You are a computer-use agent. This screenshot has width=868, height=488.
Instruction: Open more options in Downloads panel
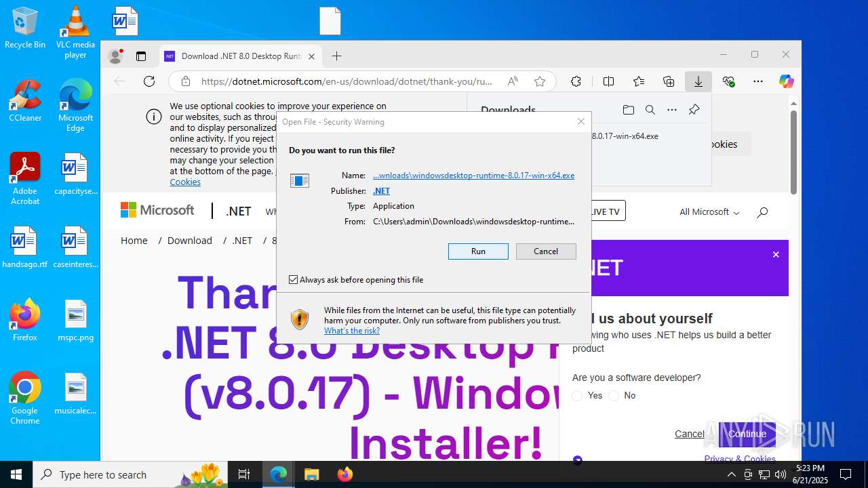pos(671,110)
